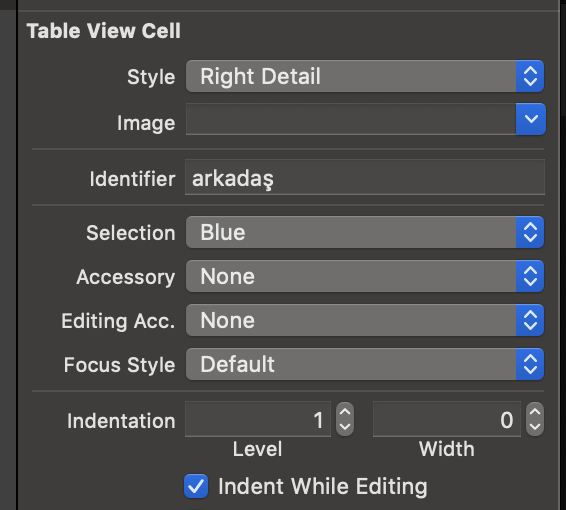The width and height of the screenshot is (566, 510).
Task: Open the Focus Style dropdown showing Default
Action: [x=365, y=364]
